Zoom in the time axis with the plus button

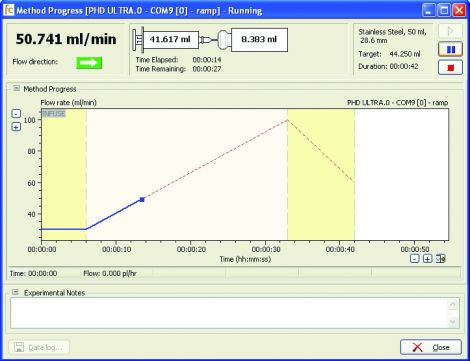427,258
